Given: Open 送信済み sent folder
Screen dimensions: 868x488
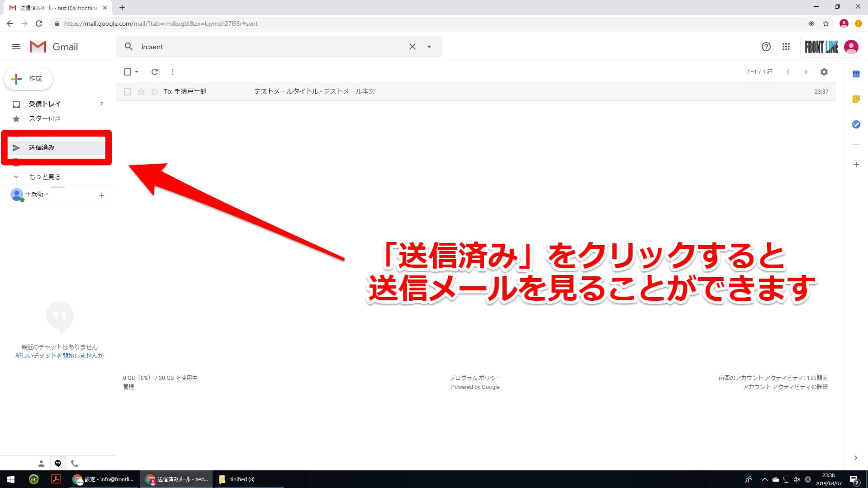Looking at the screenshot, I should click(57, 147).
